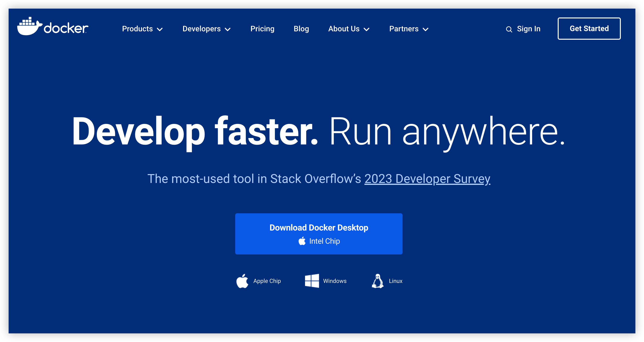Click the Windows logo icon
Image resolution: width=644 pixels, height=342 pixels.
point(312,281)
